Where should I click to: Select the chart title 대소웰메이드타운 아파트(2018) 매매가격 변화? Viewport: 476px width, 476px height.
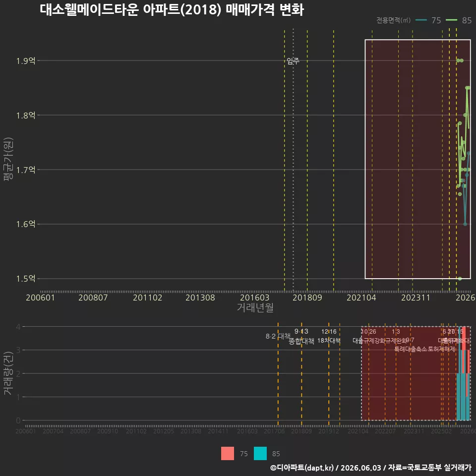pyautogui.click(x=172, y=10)
